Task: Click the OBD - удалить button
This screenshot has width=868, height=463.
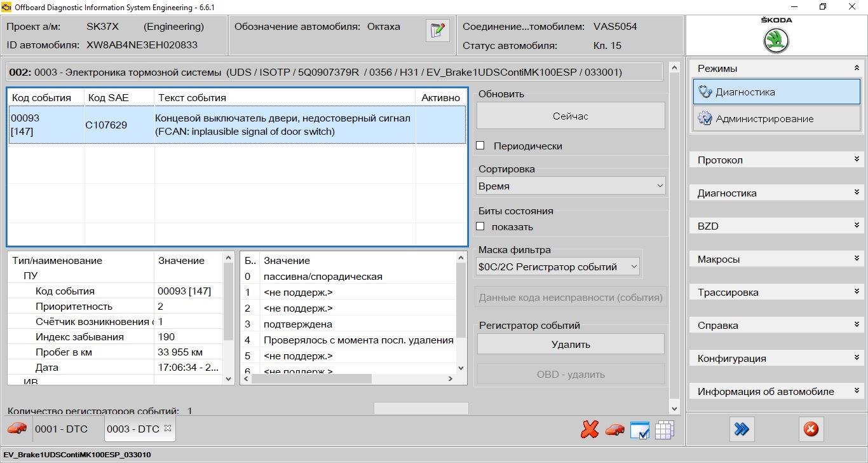Action: tap(571, 374)
